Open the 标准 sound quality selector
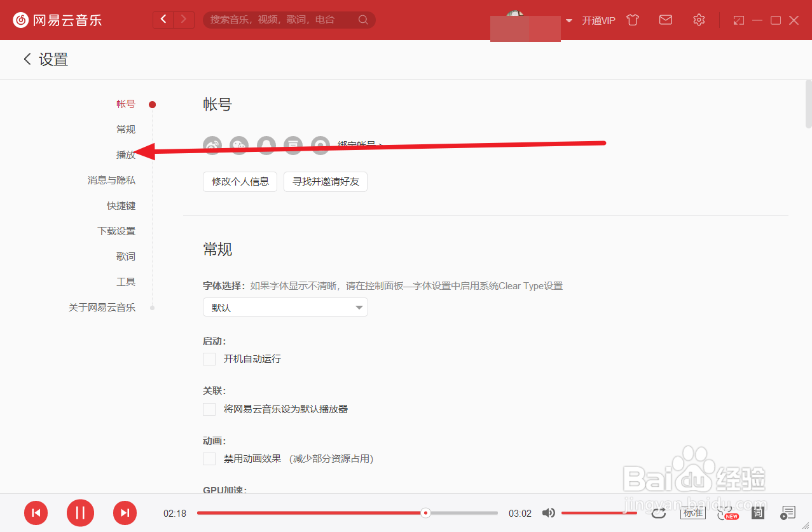 point(693,512)
